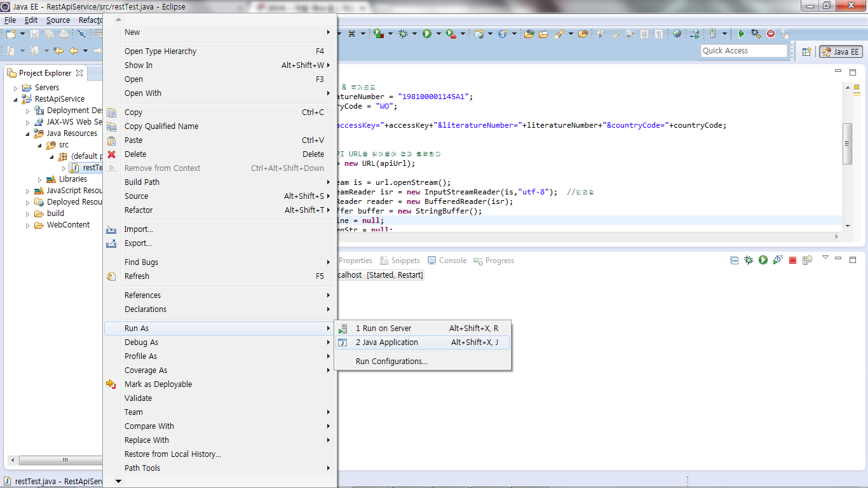Open the Debug As submenu
The height and width of the screenshot is (488, 868).
[141, 342]
